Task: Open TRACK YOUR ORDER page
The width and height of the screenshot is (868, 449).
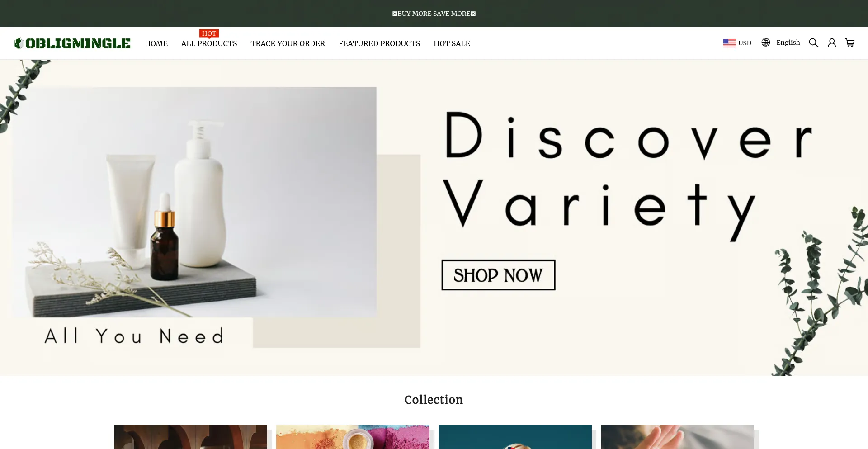Action: click(288, 43)
